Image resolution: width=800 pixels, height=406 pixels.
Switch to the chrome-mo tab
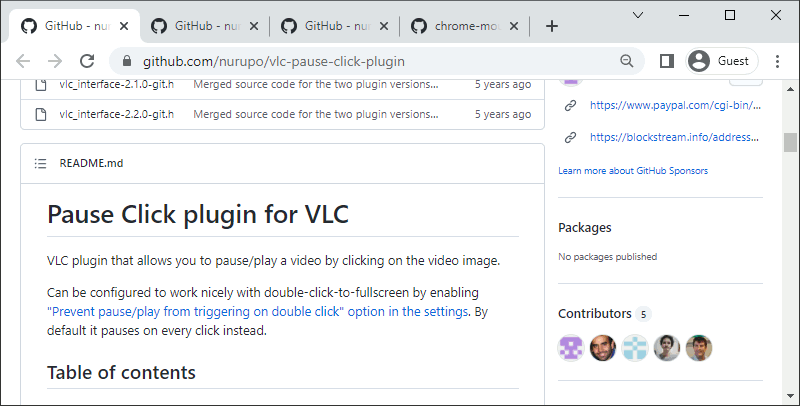(x=465, y=26)
